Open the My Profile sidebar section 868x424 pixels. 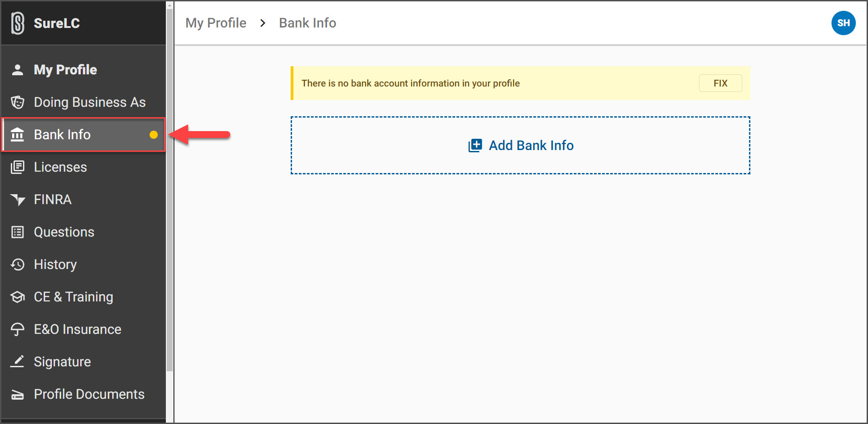click(84, 70)
